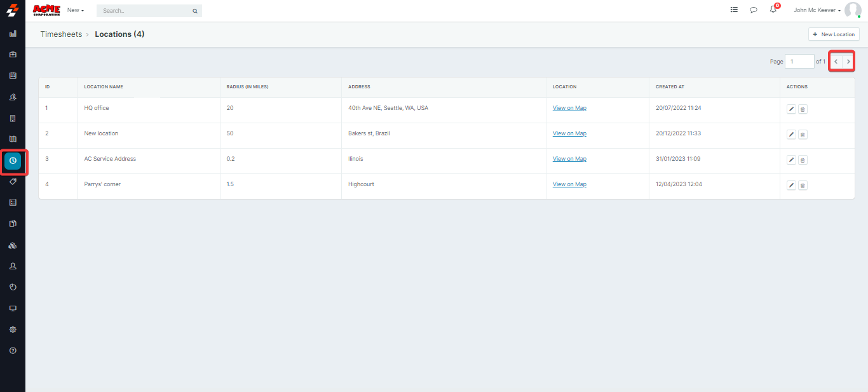Screen dimensions: 868x392
Task: Open the Timesheets clock icon in sidebar
Action: (13, 161)
